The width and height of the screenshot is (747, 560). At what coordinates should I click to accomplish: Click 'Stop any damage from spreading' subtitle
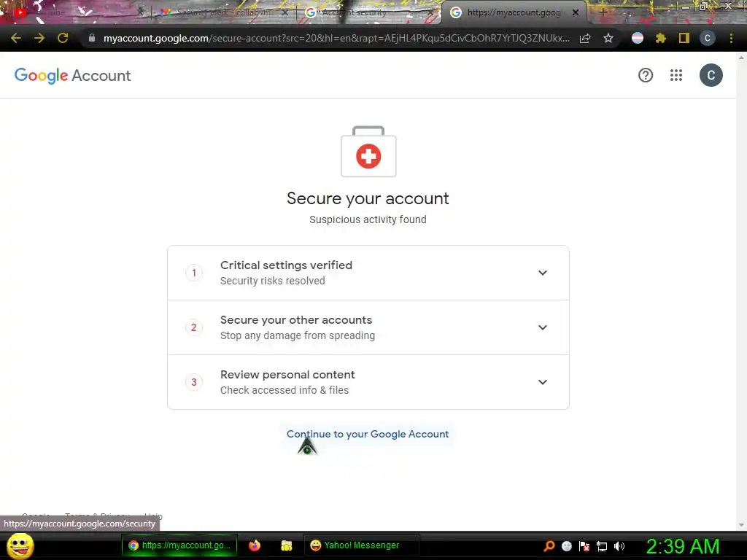tap(298, 335)
